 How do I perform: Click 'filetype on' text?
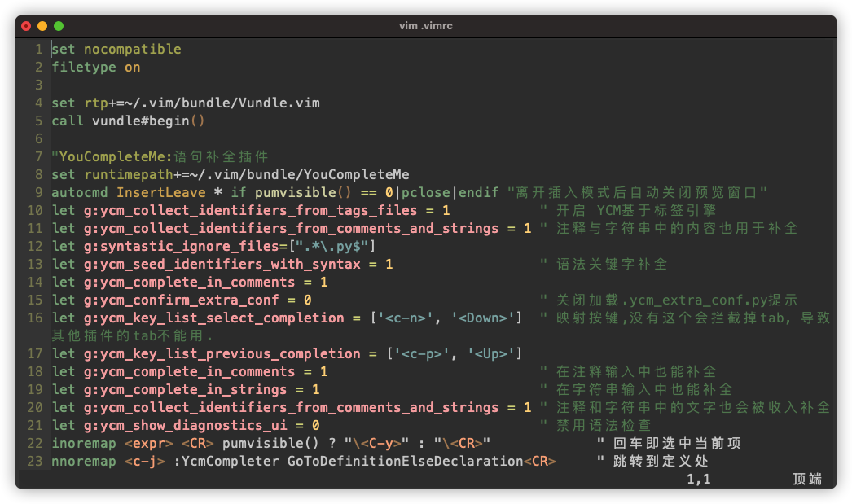[x=96, y=67]
